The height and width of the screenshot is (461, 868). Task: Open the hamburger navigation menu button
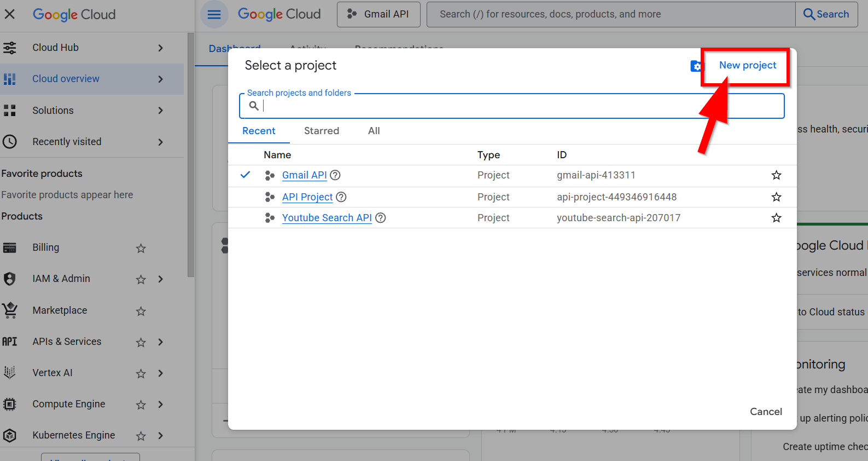(214, 14)
